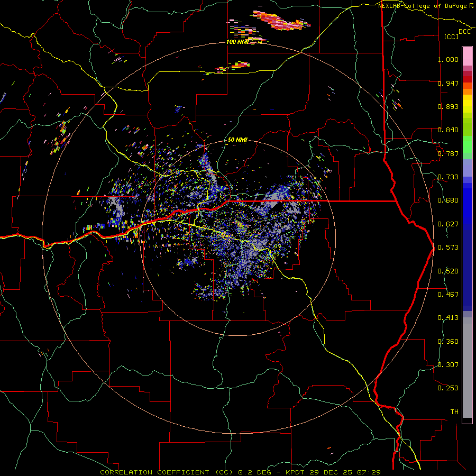
Task: Select the 0.253 scale value
Action: click(448, 388)
